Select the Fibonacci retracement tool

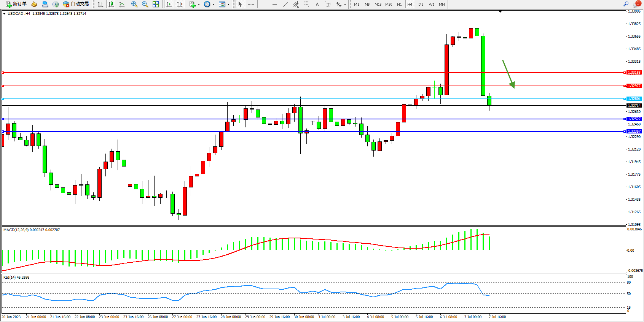(x=307, y=4)
